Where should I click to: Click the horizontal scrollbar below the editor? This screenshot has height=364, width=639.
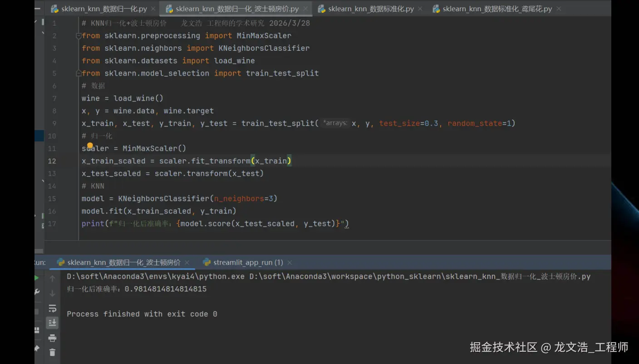coord(39,251)
